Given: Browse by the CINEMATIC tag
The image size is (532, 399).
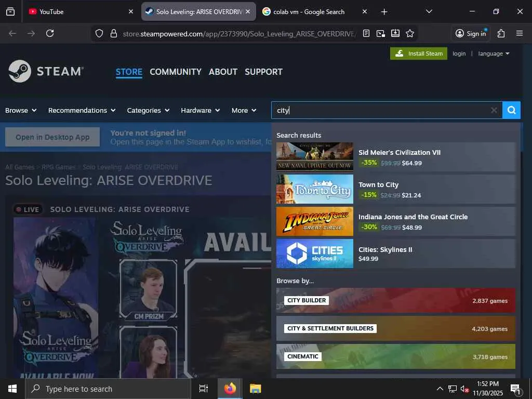Looking at the screenshot, I should pos(395,356).
